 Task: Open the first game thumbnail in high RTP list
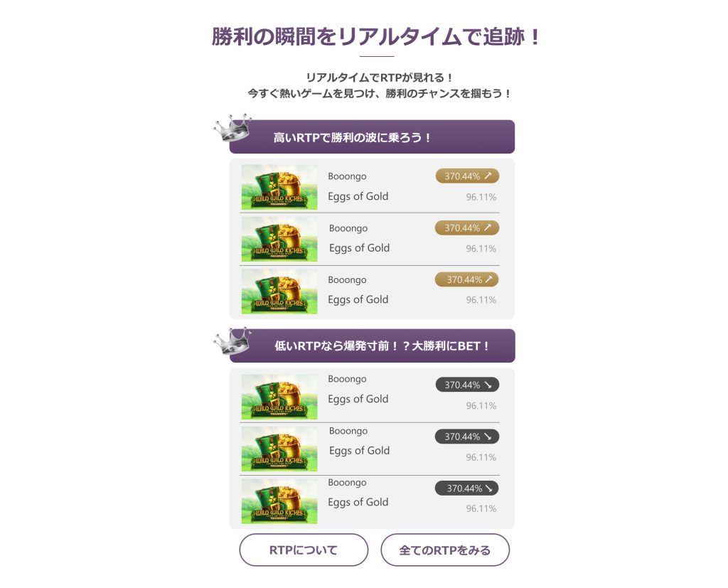tap(279, 187)
